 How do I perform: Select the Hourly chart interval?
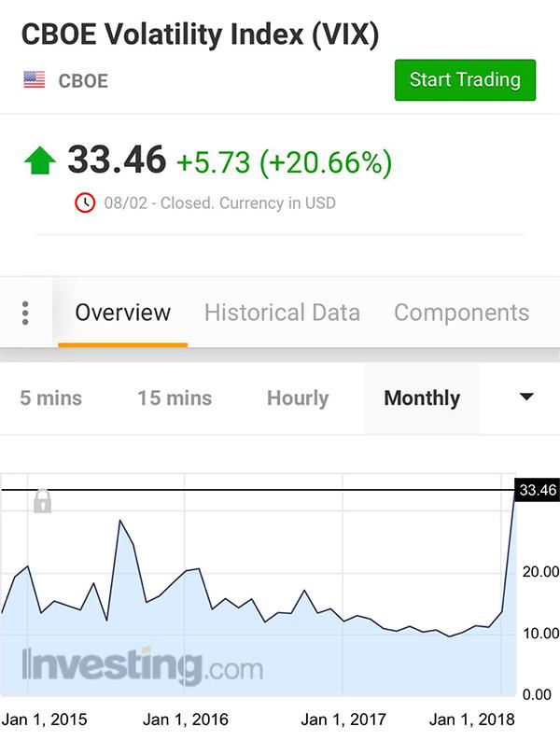pyautogui.click(x=298, y=398)
